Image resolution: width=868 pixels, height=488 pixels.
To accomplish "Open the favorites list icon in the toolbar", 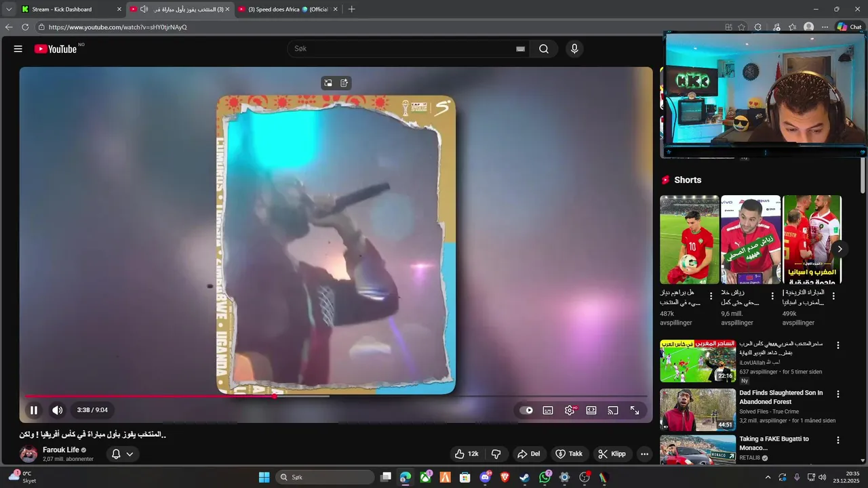I will pyautogui.click(x=793, y=27).
